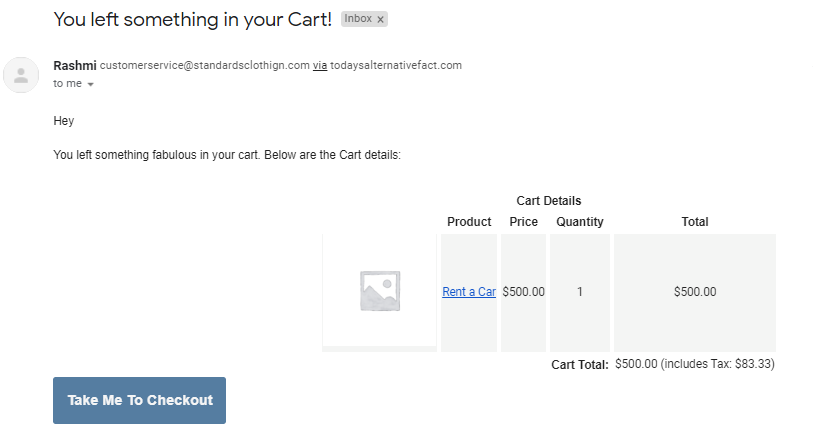The width and height of the screenshot is (813, 442).
Task: Click the Cart Total amount with tax
Action: (695, 364)
